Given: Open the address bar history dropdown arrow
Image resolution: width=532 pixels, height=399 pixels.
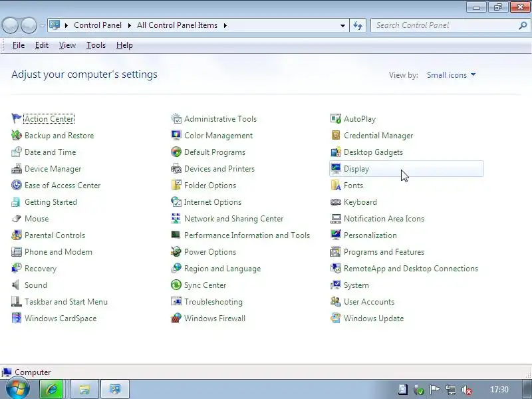Looking at the screenshot, I should point(342,25).
